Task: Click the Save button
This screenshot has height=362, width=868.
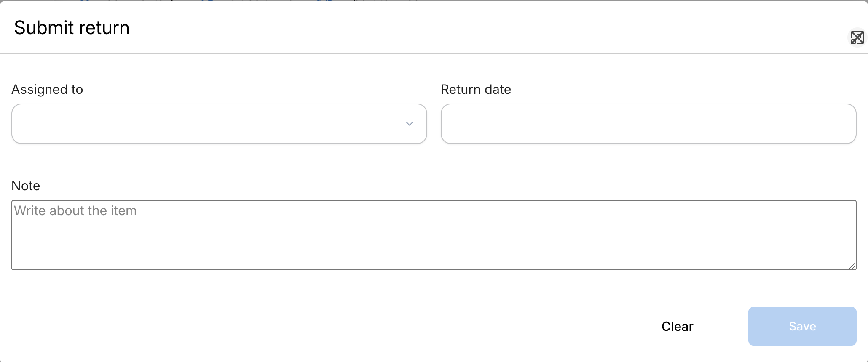Action: click(x=802, y=326)
